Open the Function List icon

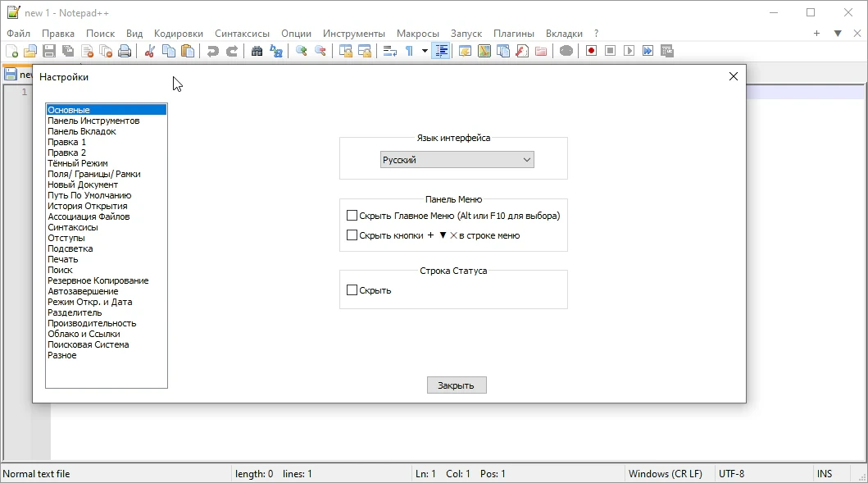(522, 51)
